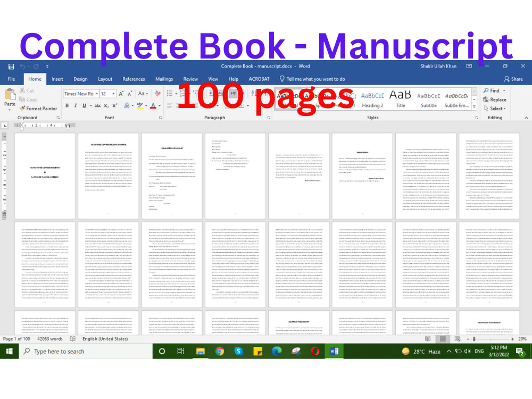Toggle Underline formatting
Screen dimensions: 532x399
[x=84, y=105]
